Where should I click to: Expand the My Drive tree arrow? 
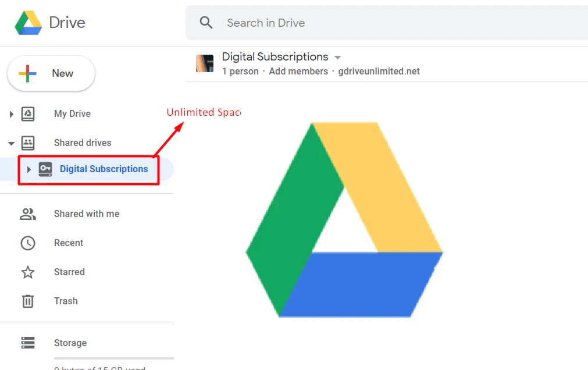click(x=11, y=114)
